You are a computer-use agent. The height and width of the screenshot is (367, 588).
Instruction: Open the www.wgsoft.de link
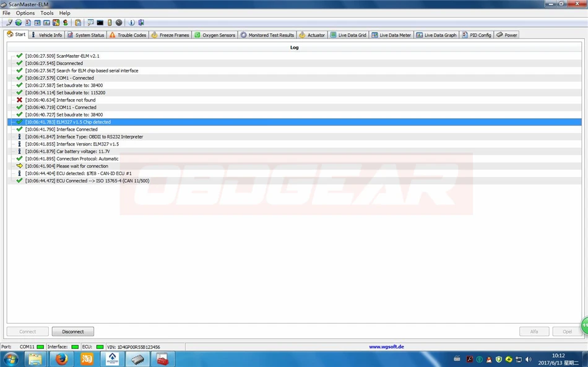[x=386, y=347]
